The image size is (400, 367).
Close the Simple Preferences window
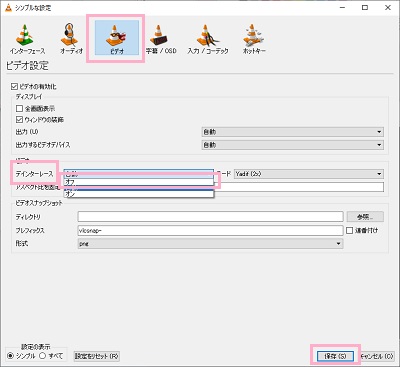(x=388, y=8)
